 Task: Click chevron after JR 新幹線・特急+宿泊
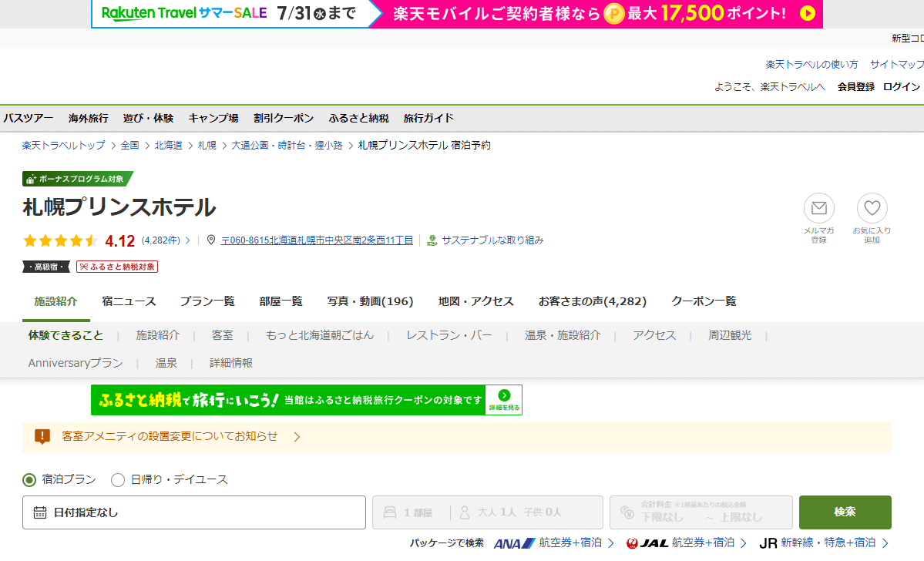click(885, 543)
